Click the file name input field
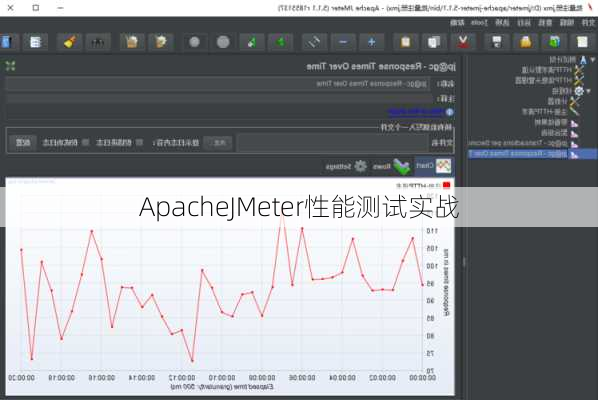 click(x=333, y=143)
